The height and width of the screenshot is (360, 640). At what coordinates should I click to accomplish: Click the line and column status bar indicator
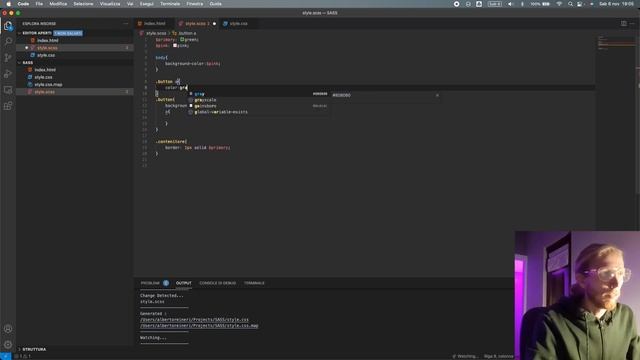click(x=498, y=356)
